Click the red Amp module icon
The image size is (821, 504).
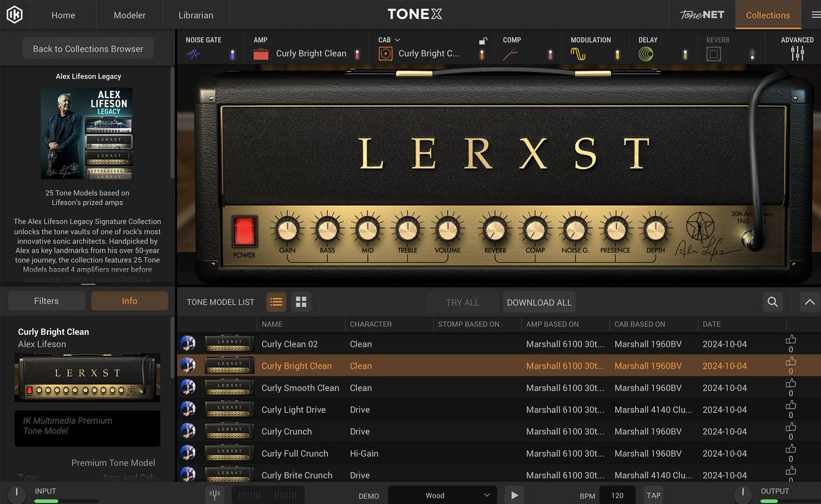coord(260,54)
